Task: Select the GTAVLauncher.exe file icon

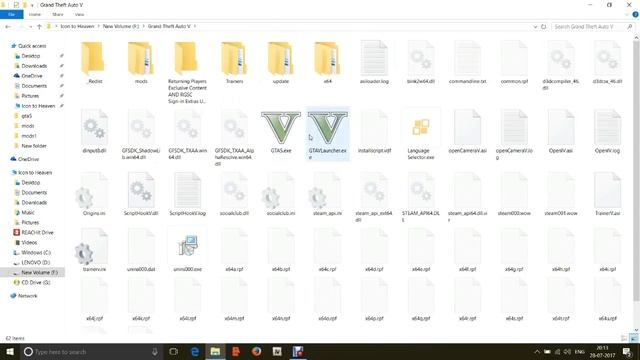Action: tap(328, 127)
